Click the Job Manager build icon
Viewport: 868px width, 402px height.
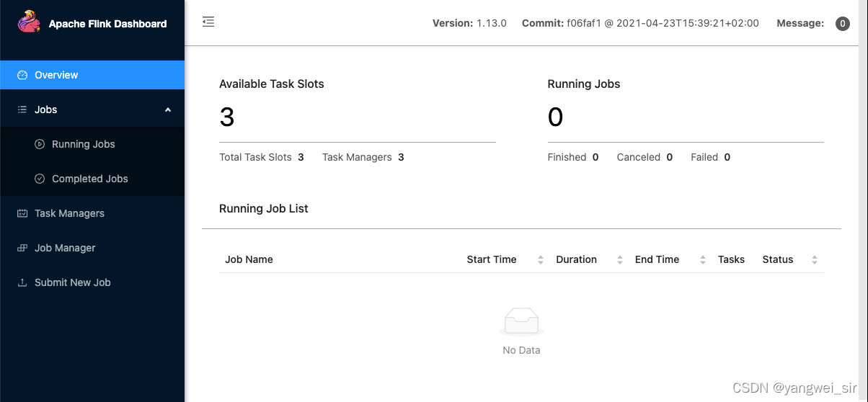click(x=22, y=248)
